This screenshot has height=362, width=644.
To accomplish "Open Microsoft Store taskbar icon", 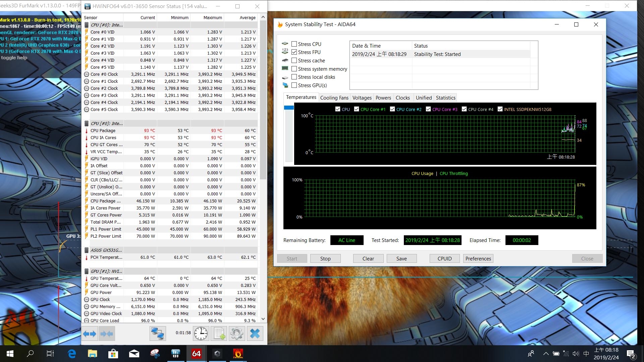I will (x=113, y=354).
